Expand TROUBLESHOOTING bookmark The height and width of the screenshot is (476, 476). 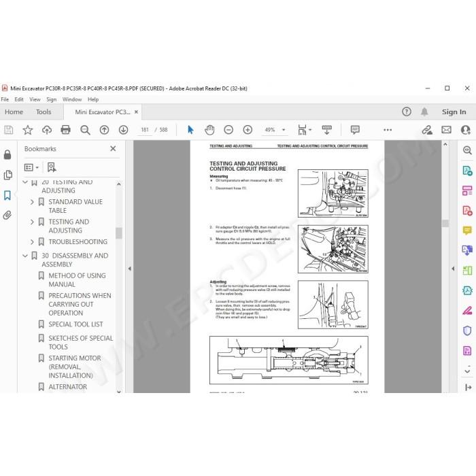[x=32, y=242]
